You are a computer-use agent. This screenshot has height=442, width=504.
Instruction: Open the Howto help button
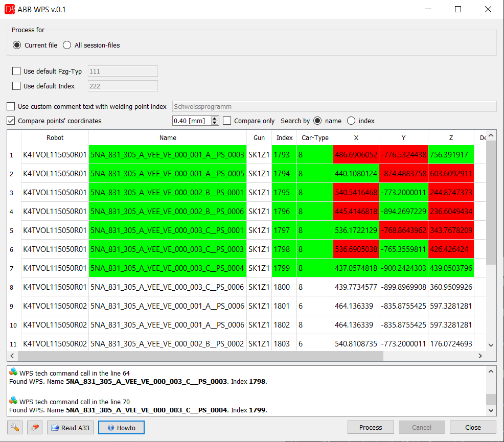click(121, 428)
